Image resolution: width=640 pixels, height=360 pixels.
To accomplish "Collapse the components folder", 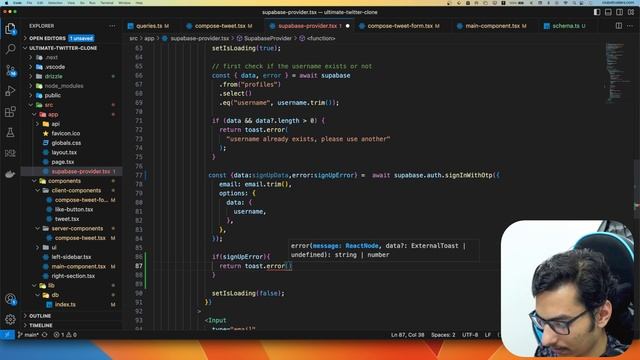I will [x=64, y=181].
